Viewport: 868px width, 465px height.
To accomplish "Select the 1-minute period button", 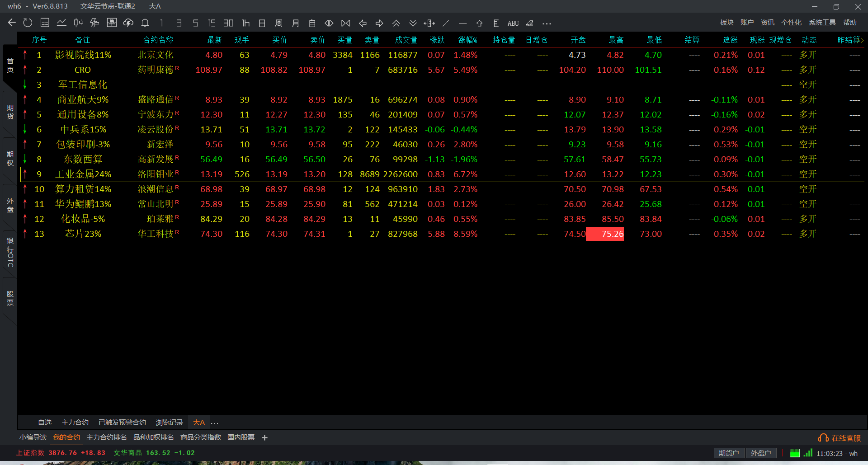I will [162, 23].
